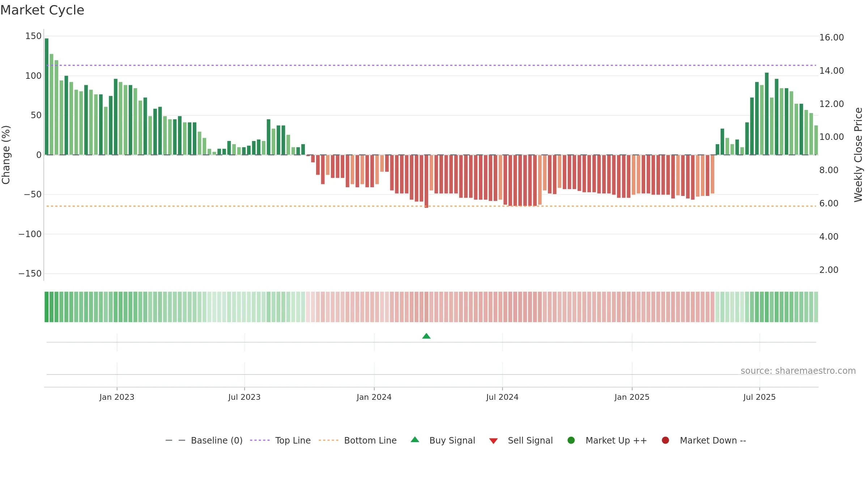Click the source: sharemaestro.com text
This screenshot has width=868, height=488.
coord(798,371)
